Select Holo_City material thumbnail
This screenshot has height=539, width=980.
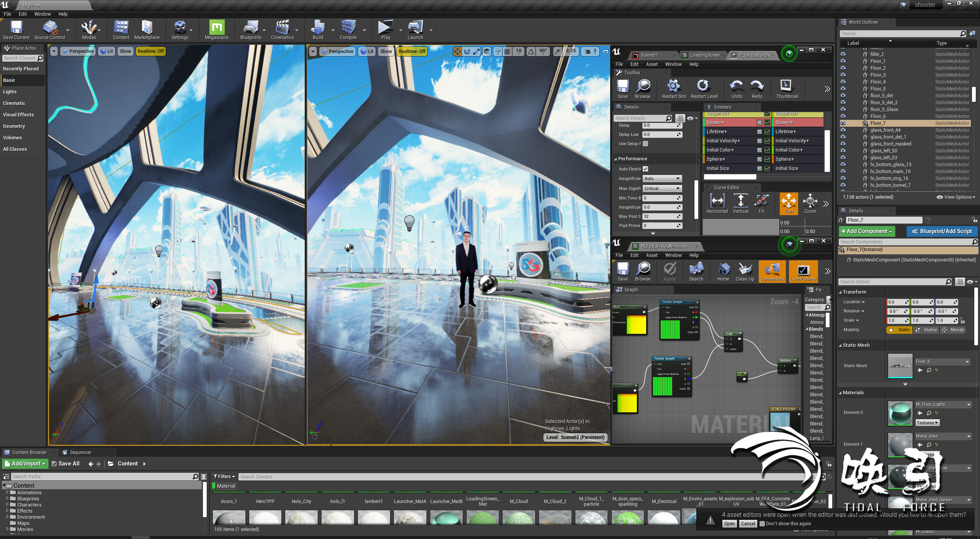pyautogui.click(x=301, y=517)
